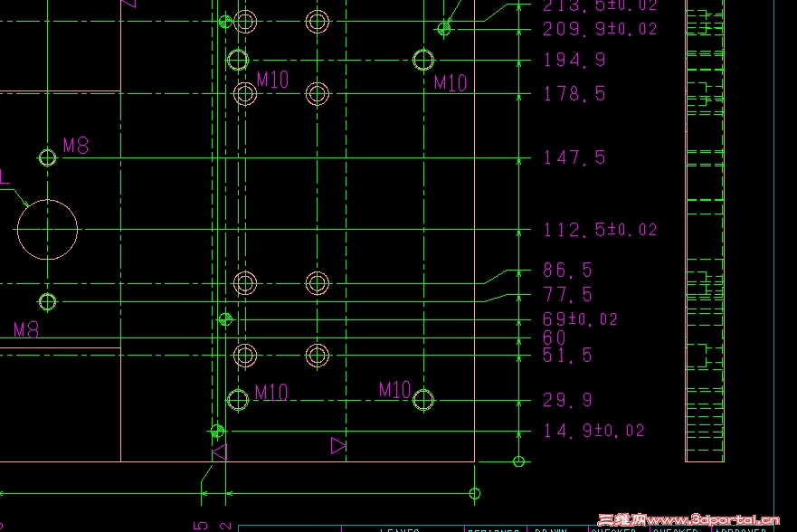Image resolution: width=797 pixels, height=532 pixels.
Task: Select right counterbored hole on the 86.5 line
Action: 318,283
